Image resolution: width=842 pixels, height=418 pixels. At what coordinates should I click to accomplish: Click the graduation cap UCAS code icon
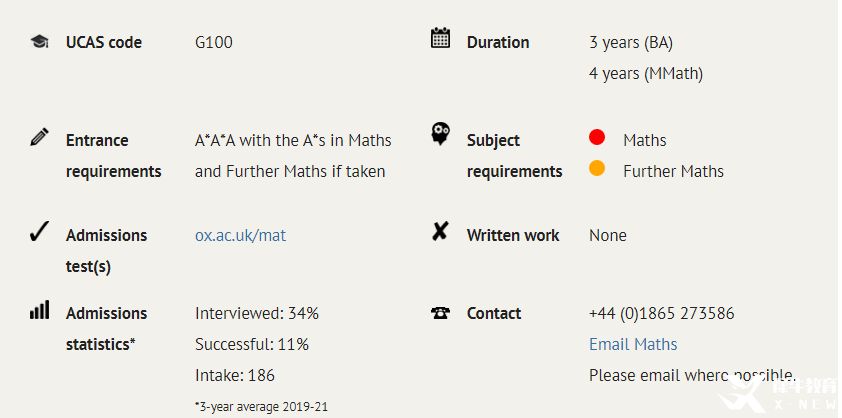coord(39,41)
